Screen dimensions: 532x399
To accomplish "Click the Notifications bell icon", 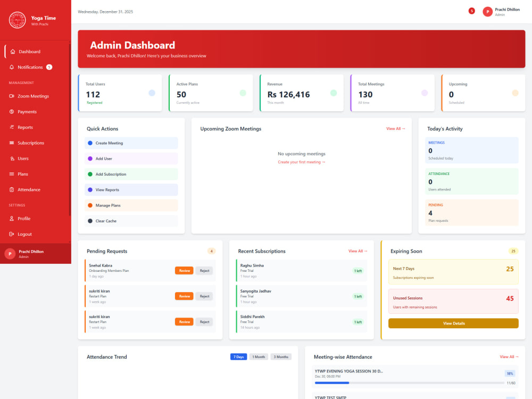I will click(x=12, y=67).
